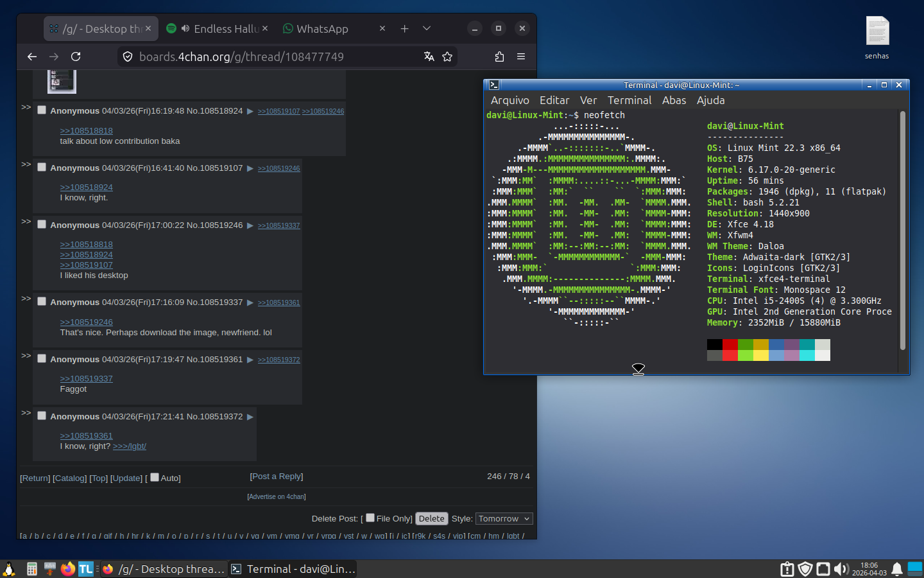
Task: Open the notifications bell in the panel
Action: 897,569
